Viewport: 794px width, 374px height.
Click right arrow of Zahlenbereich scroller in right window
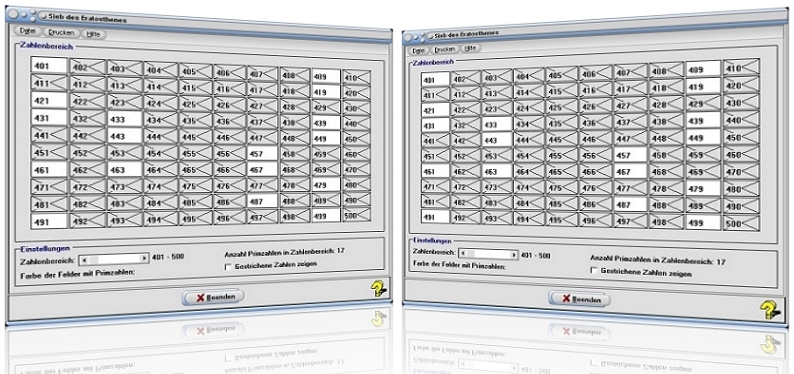[514, 255]
